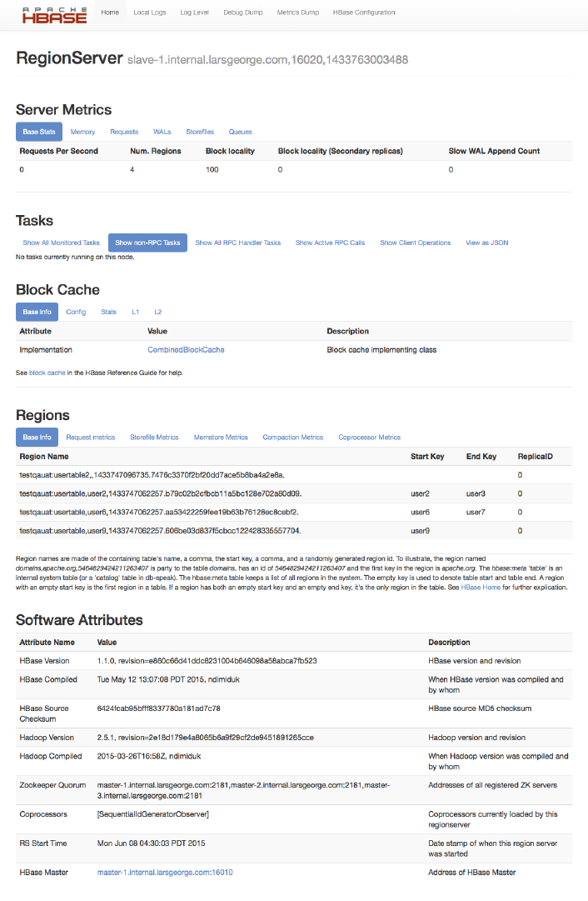Open Local Logs page
The width and height of the screenshot is (588, 901).
click(x=150, y=12)
